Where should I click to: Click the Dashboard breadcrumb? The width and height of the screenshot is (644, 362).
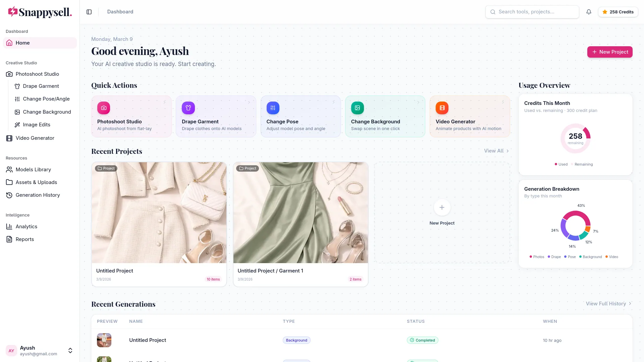pos(120,12)
